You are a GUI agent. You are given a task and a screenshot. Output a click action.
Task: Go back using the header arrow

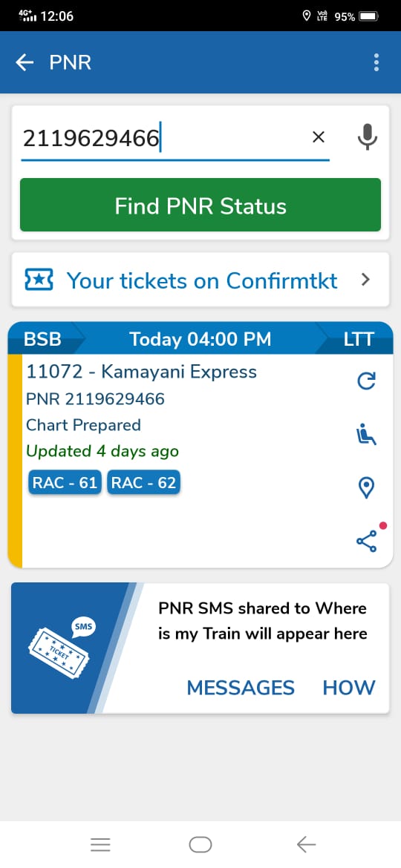[x=25, y=62]
